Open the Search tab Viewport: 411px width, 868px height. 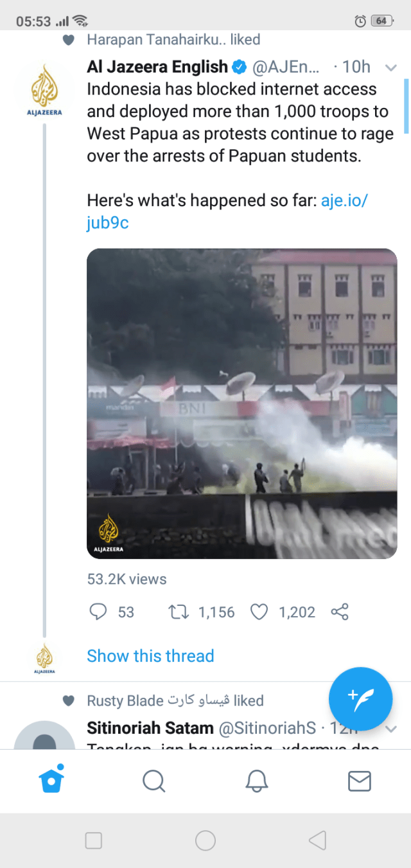[154, 781]
